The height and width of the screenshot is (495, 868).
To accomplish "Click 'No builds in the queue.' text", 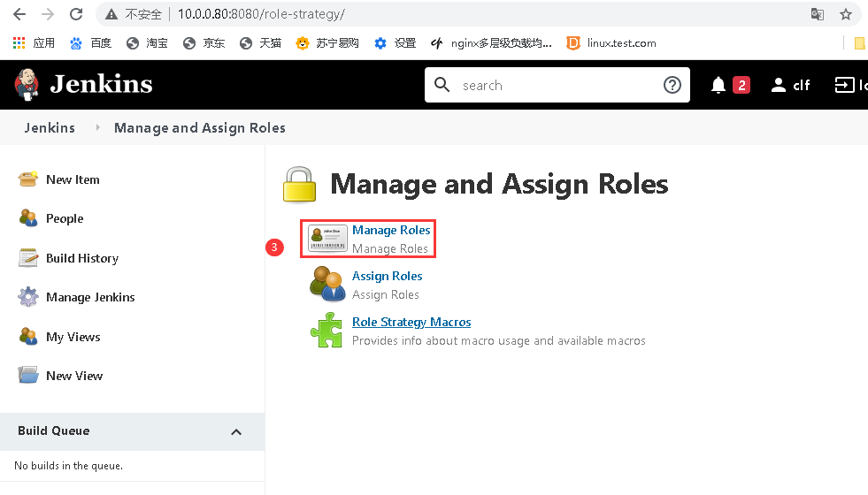I will pyautogui.click(x=69, y=466).
